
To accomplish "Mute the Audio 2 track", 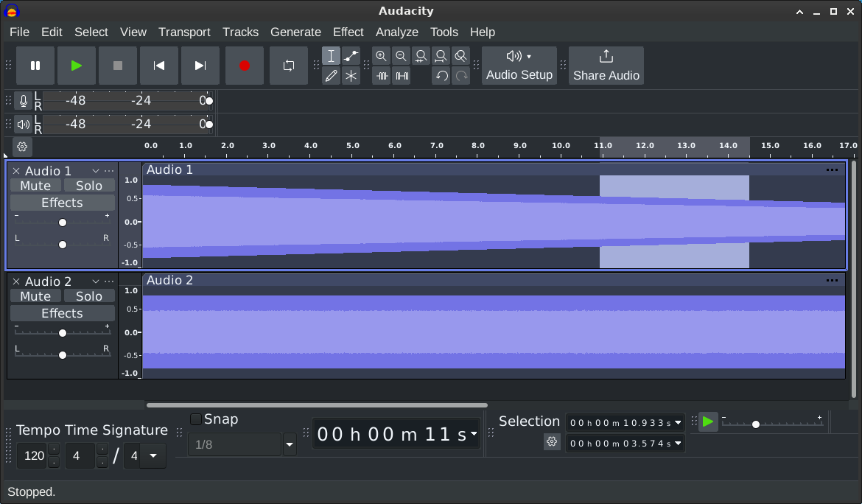I will click(35, 295).
